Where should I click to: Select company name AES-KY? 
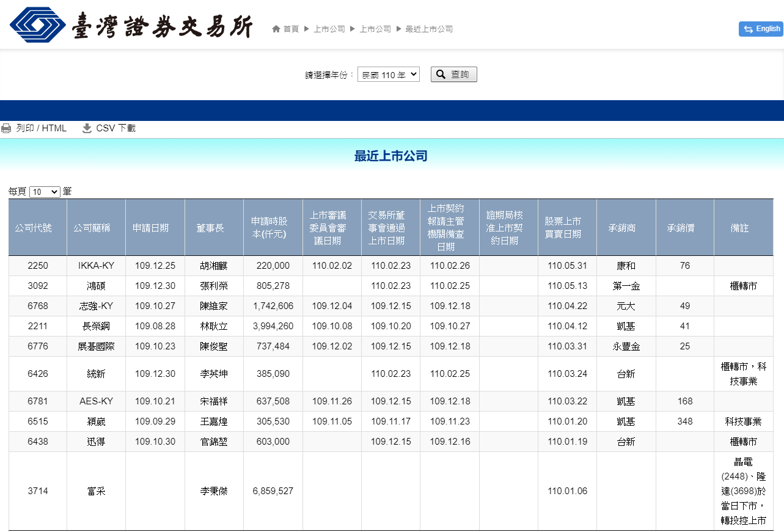click(x=97, y=401)
